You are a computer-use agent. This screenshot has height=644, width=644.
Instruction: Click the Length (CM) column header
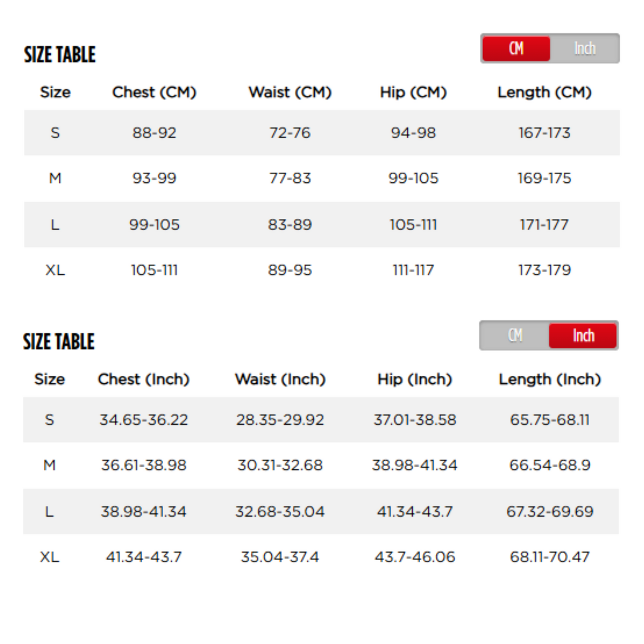point(544,92)
